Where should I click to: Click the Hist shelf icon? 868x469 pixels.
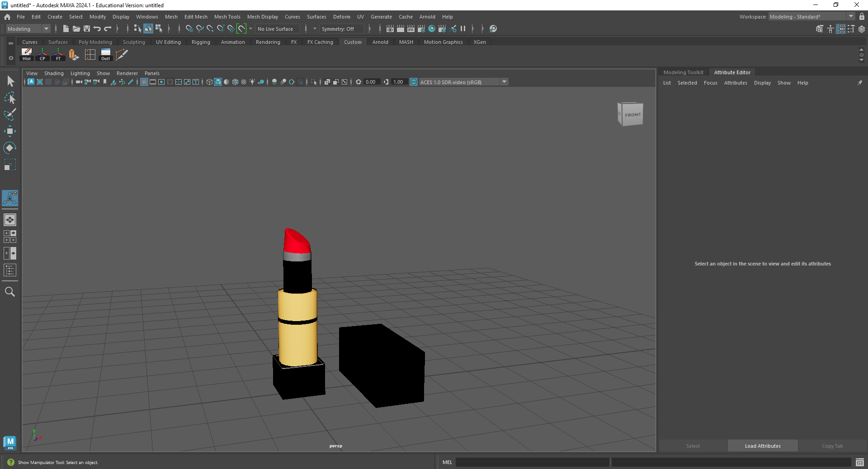pyautogui.click(x=27, y=54)
